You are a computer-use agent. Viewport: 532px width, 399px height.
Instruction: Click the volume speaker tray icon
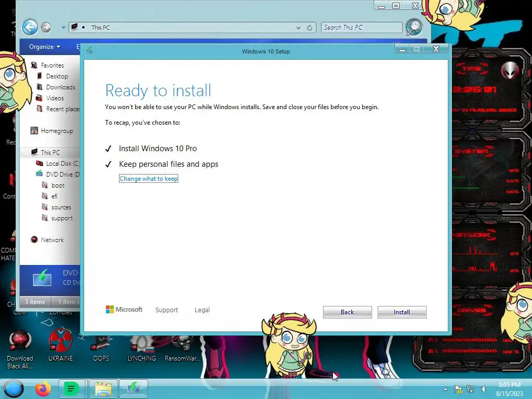click(483, 389)
